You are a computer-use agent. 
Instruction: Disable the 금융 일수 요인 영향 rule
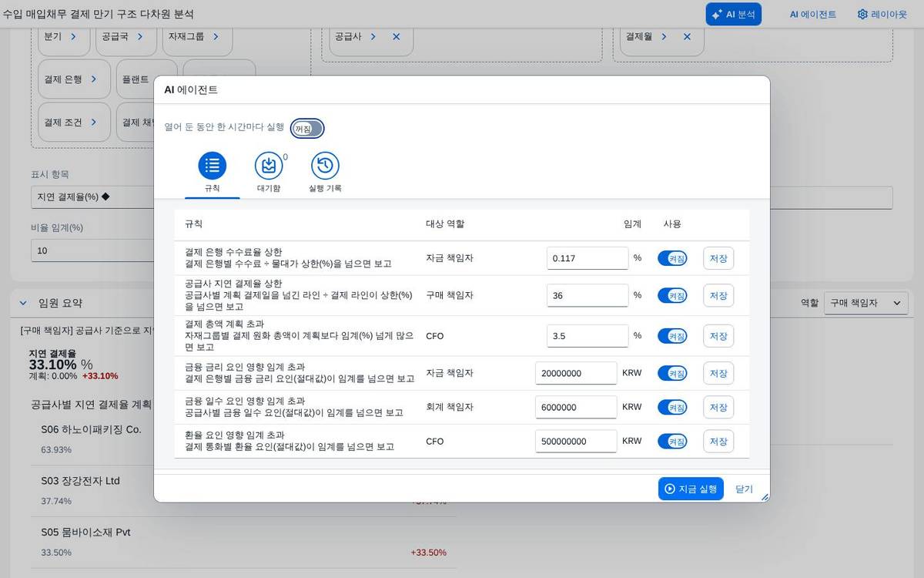point(671,407)
